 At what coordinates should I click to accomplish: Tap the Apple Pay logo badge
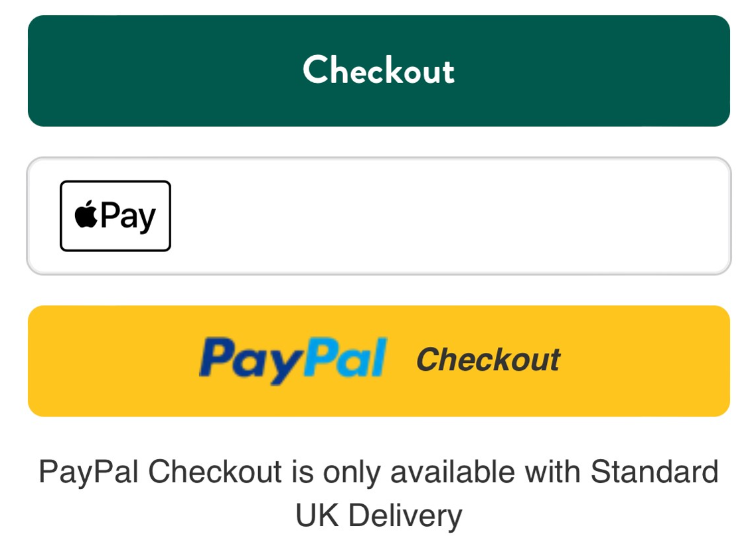(115, 216)
